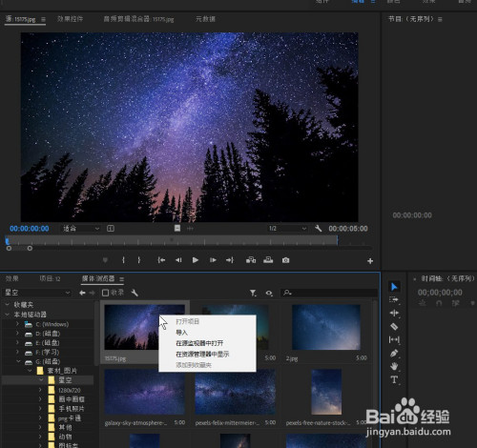Open the 1/2 playback resolution dropdown
Screen dimensions: 477x448
click(287, 229)
